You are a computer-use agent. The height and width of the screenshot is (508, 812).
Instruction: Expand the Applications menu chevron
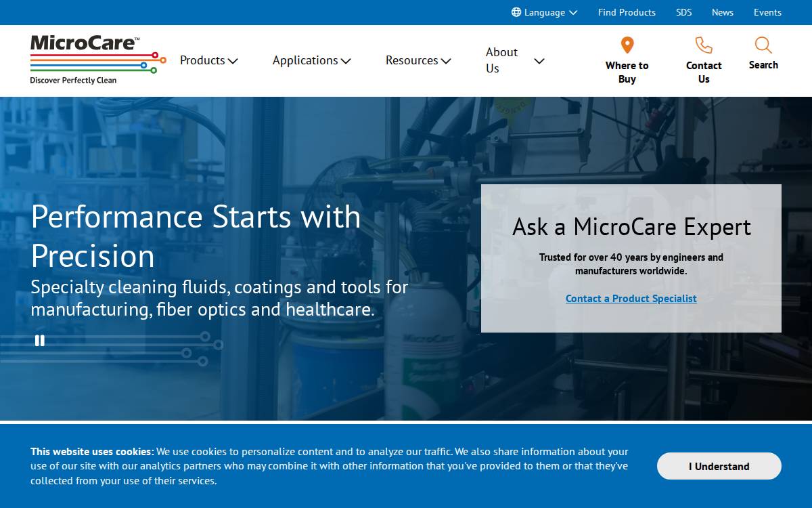click(x=346, y=61)
